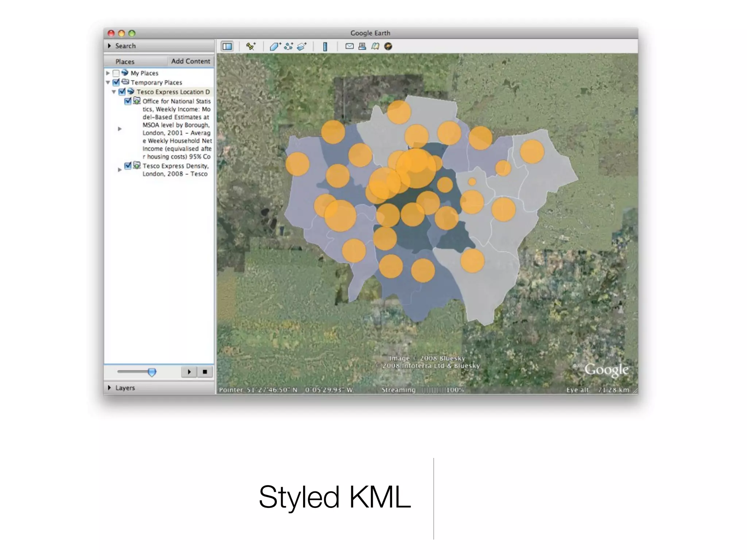Select the Add Path tool

click(x=289, y=46)
